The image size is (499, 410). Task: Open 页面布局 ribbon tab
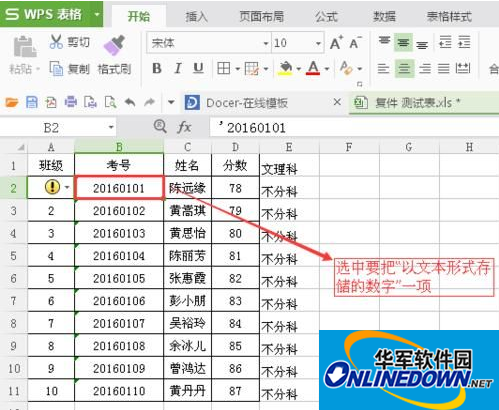(x=262, y=16)
